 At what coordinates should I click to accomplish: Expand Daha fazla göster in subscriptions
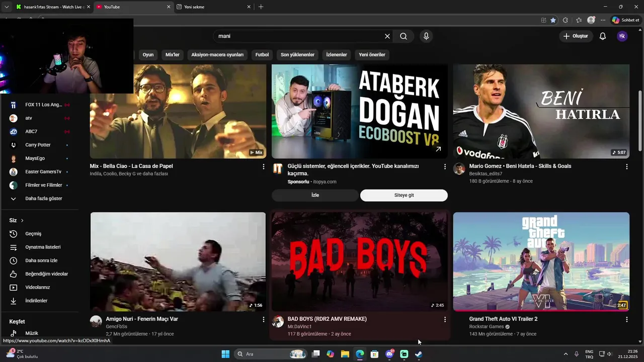(39, 199)
